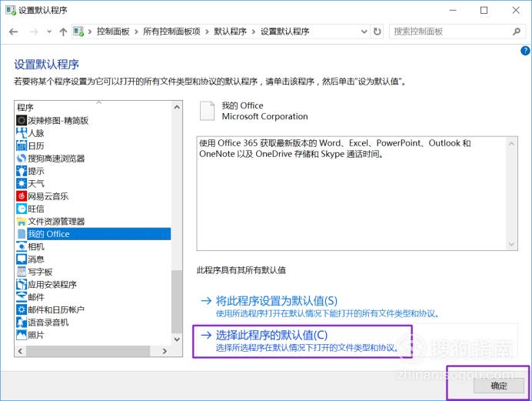
Task: Click the program list horizontal scrollbar thumb
Action: tap(88, 351)
